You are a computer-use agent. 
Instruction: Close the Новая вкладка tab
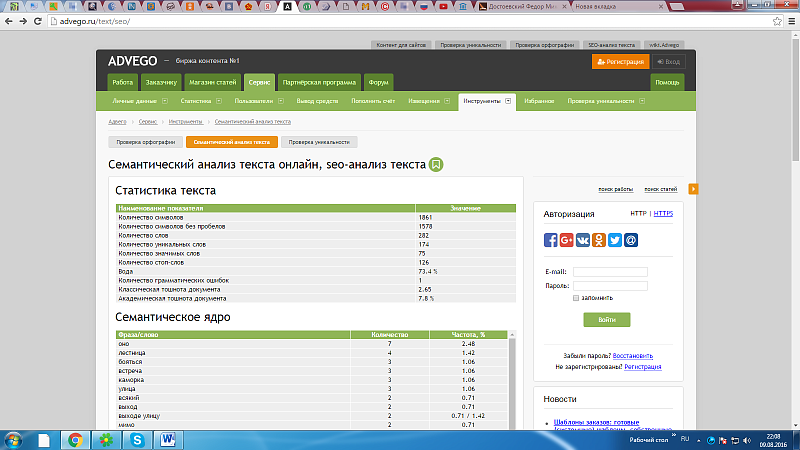pyautogui.click(x=661, y=7)
